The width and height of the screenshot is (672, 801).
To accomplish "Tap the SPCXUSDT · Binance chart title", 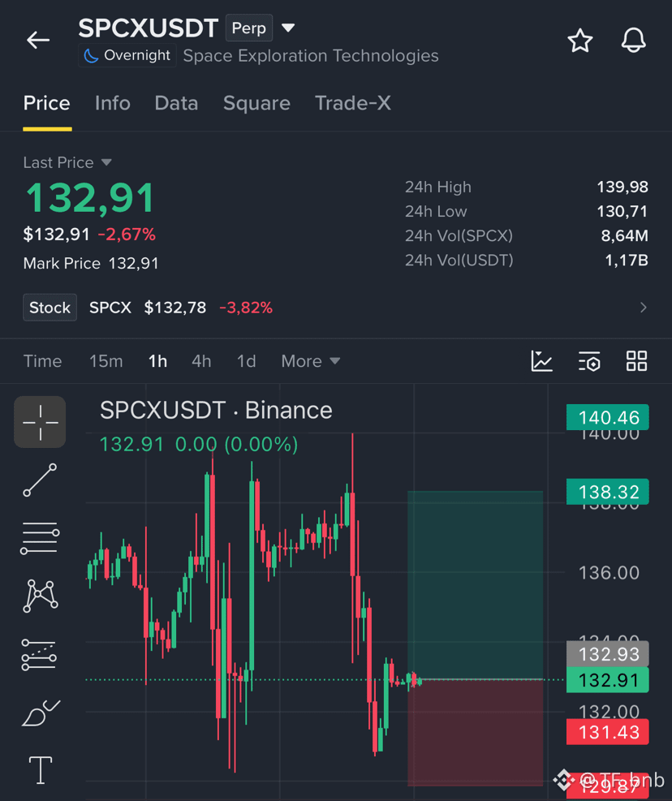I will coord(216,410).
